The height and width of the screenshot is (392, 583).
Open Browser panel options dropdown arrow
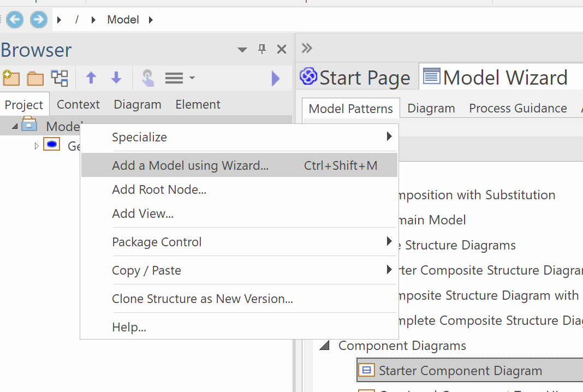(x=242, y=50)
